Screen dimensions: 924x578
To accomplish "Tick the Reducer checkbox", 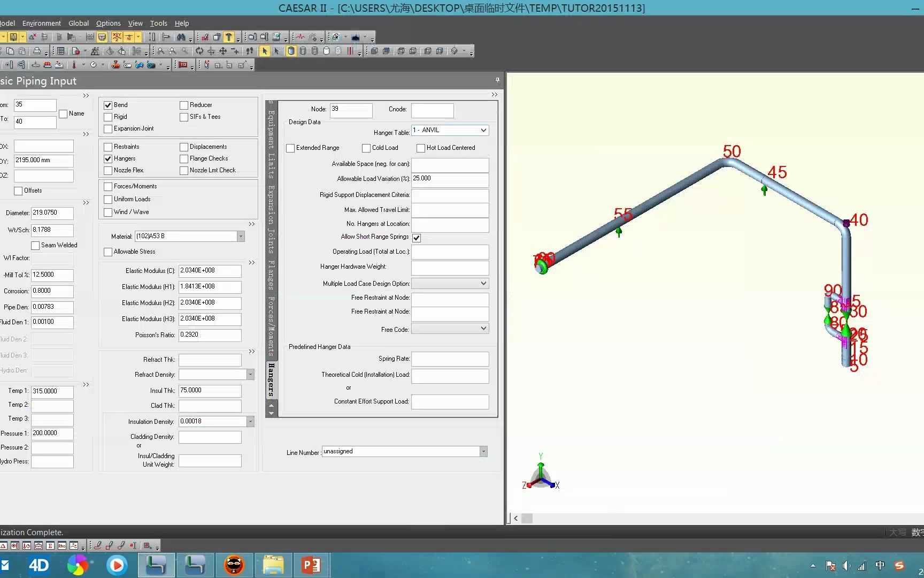I will [x=184, y=105].
